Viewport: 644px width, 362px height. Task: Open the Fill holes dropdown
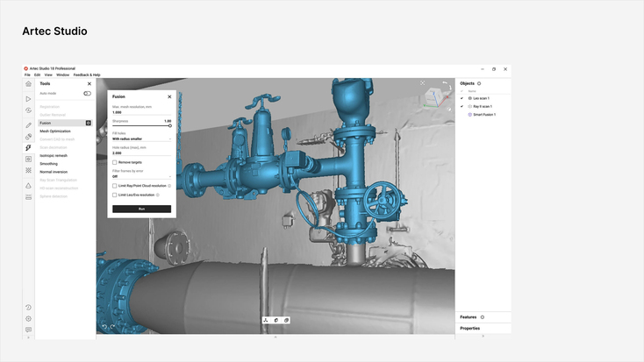(141, 139)
